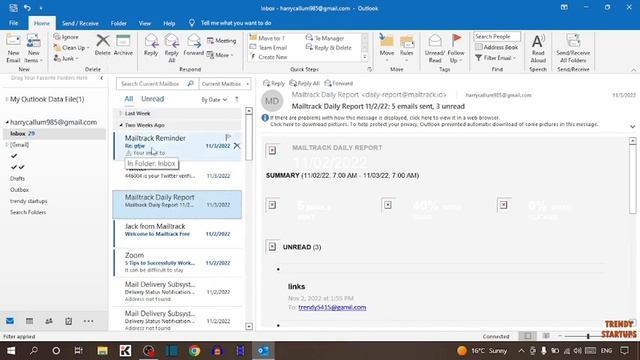Image resolution: width=640 pixels, height=360 pixels.
Task: Collapse the Two Weeks Ago group
Action: [121, 125]
